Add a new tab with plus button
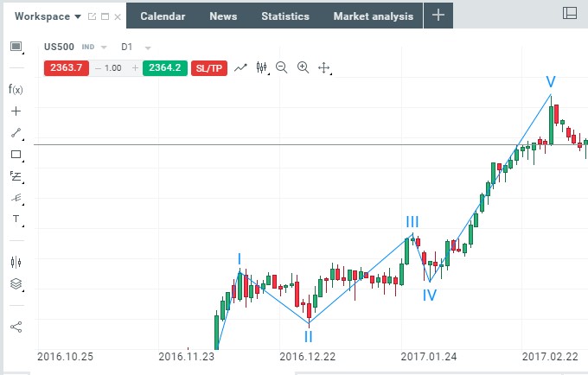Image resolution: width=588 pixels, height=375 pixels. point(438,16)
